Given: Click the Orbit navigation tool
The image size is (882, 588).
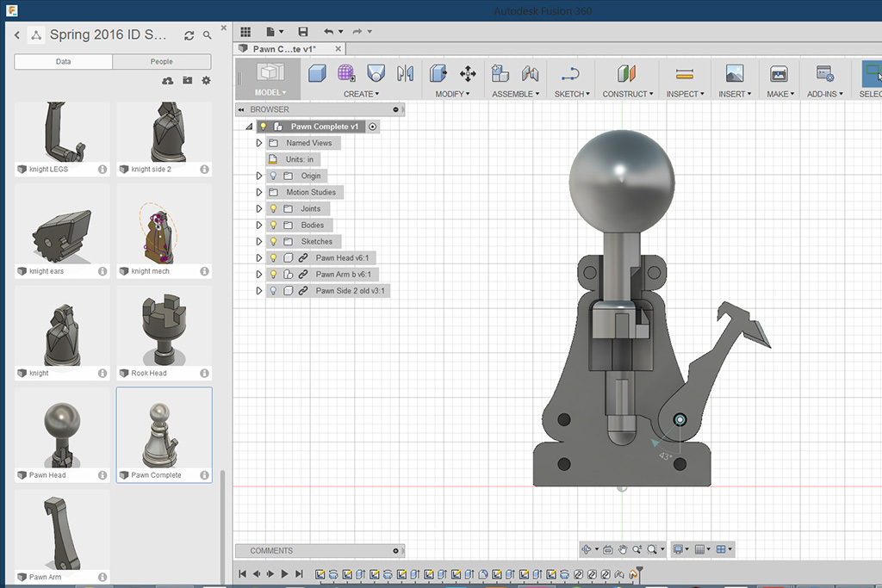Looking at the screenshot, I should tap(586, 550).
